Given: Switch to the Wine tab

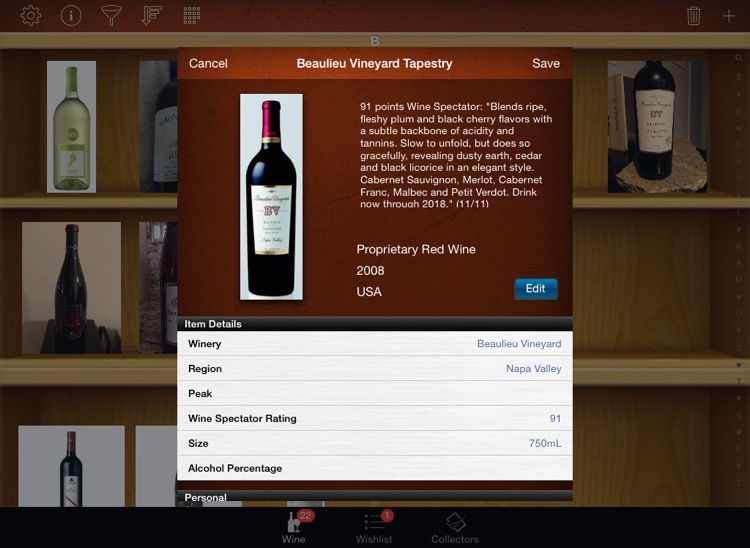Looking at the screenshot, I should click(x=294, y=527).
